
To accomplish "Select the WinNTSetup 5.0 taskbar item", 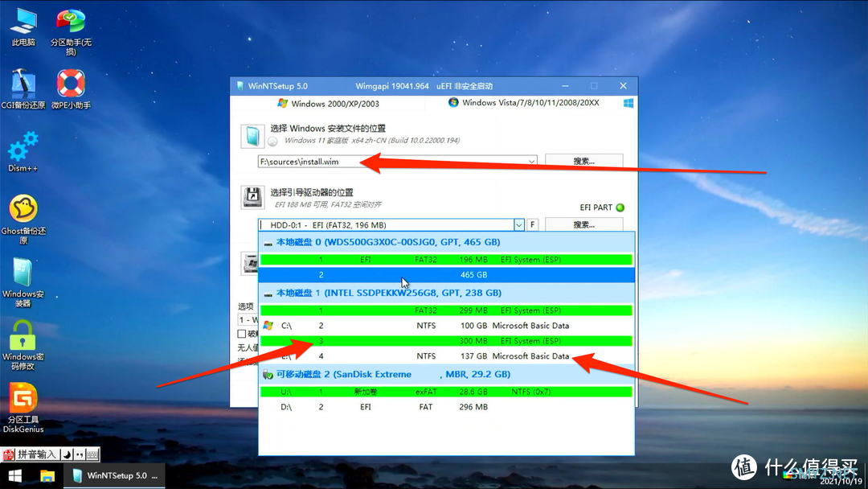I will pyautogui.click(x=115, y=475).
